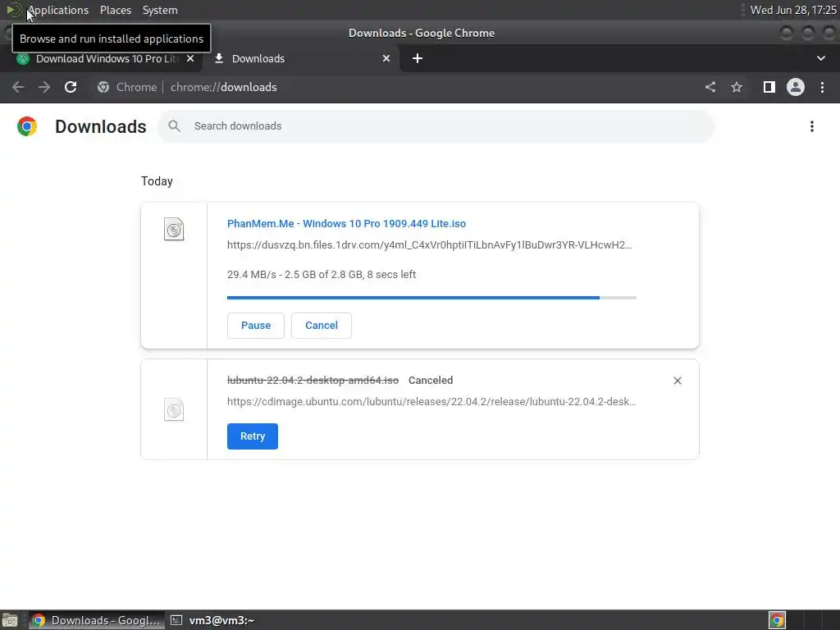Image resolution: width=840 pixels, height=630 pixels.
Task: Click the download speed and time left status
Action: click(x=322, y=274)
